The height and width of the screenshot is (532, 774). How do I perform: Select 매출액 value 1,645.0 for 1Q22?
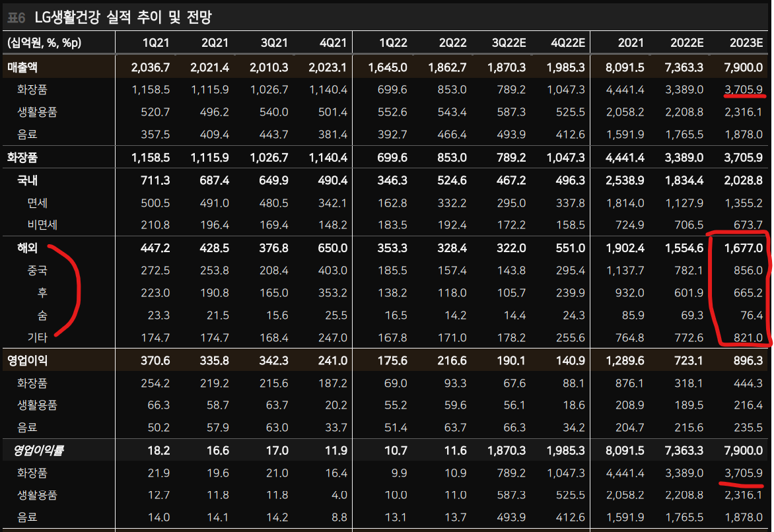(x=388, y=67)
